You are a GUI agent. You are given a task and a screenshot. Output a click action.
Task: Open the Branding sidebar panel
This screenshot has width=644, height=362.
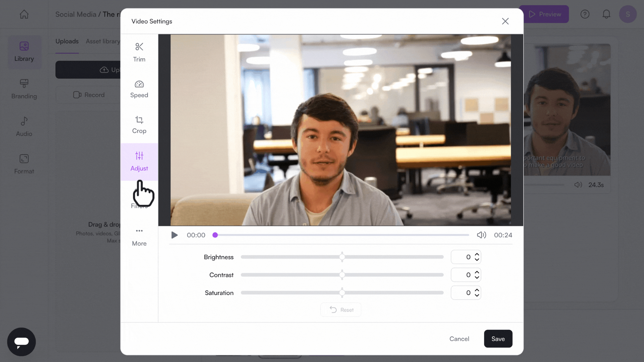click(x=24, y=89)
